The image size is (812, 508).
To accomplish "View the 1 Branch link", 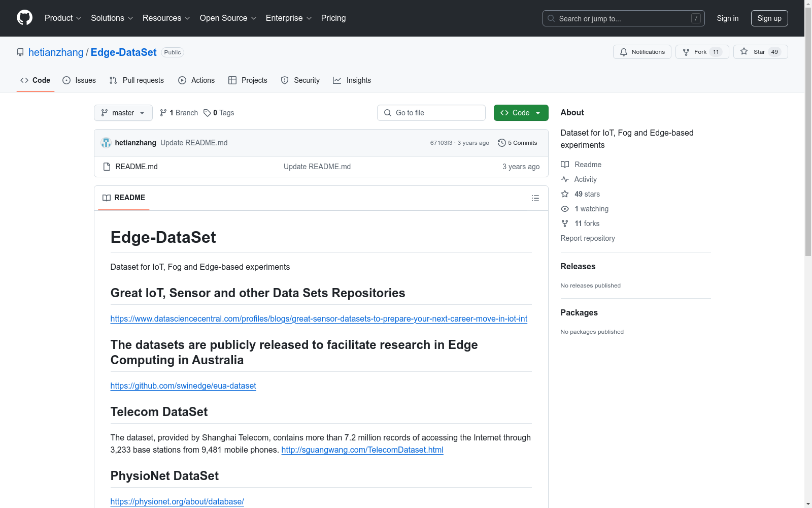I will pos(179,113).
